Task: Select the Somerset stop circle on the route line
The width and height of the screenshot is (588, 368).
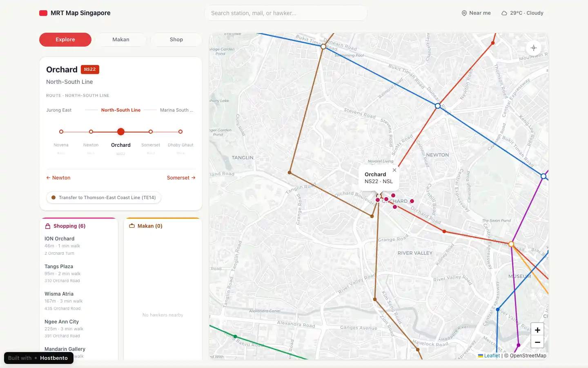Action: (151, 132)
